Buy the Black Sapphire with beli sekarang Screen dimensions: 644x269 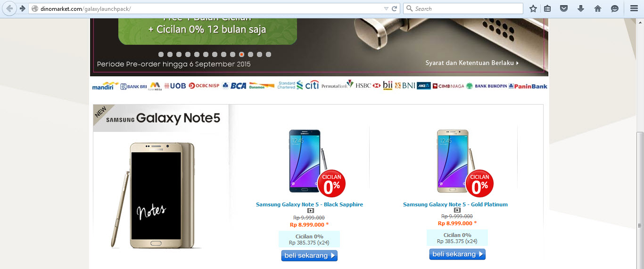tap(309, 255)
